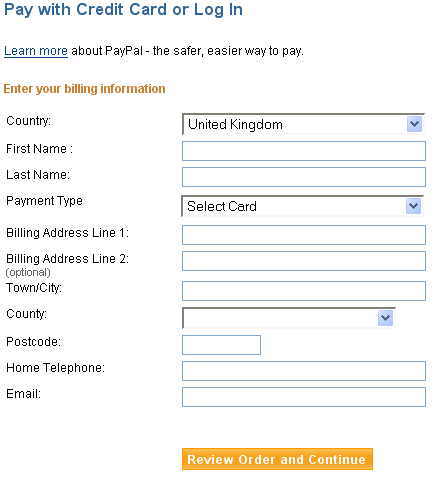
Task: Click the Enter your billing information heading
Action: tap(84, 89)
